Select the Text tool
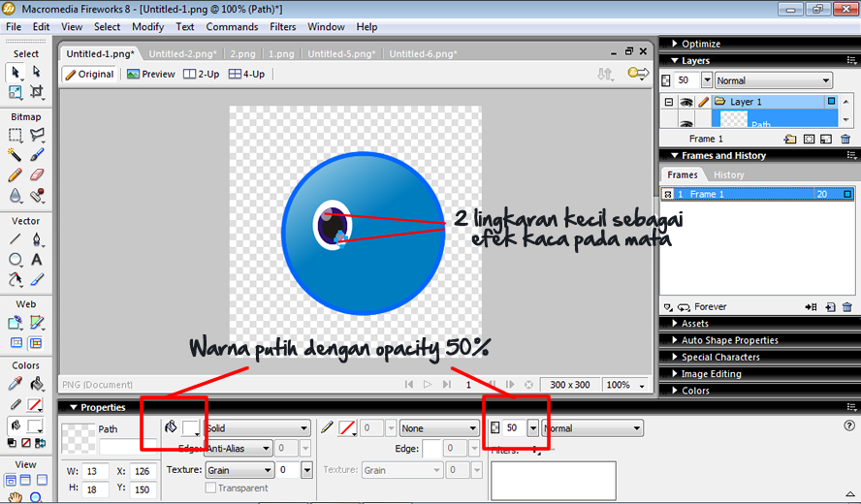 click(x=36, y=260)
